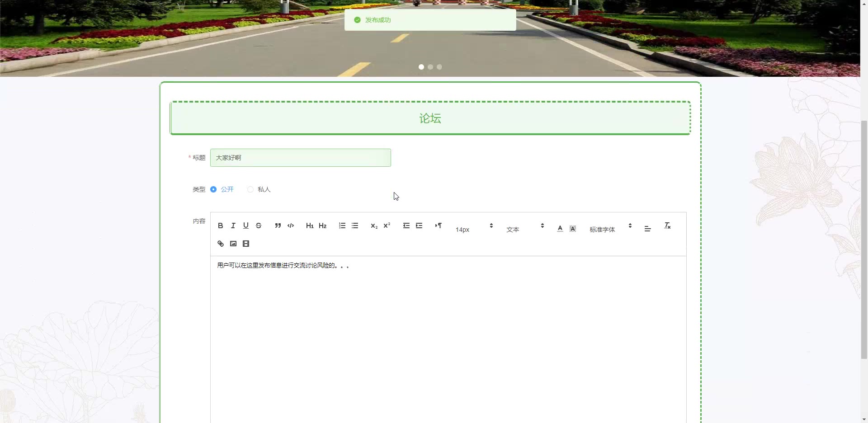Create an ordered numbered list

[342, 226]
